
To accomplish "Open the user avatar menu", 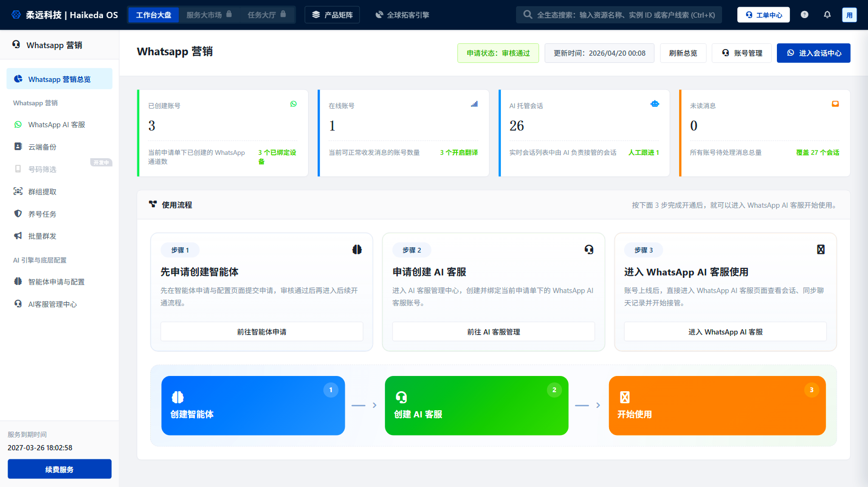I will 849,15.
